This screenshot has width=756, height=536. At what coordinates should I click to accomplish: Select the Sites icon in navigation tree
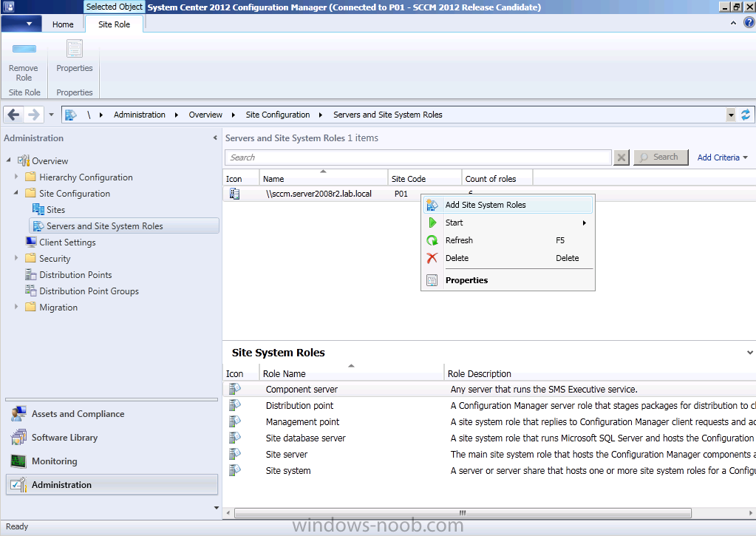point(38,209)
